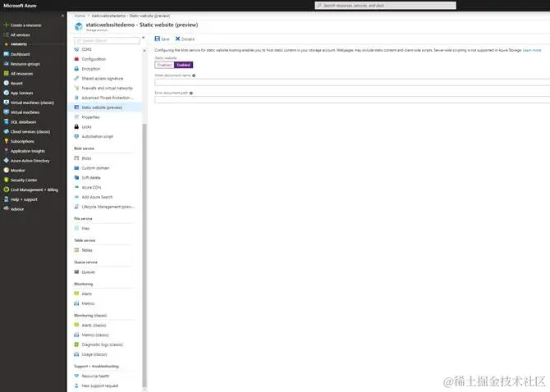
Task: Click the Advisor icon in sidebar
Action: [x=6, y=209]
